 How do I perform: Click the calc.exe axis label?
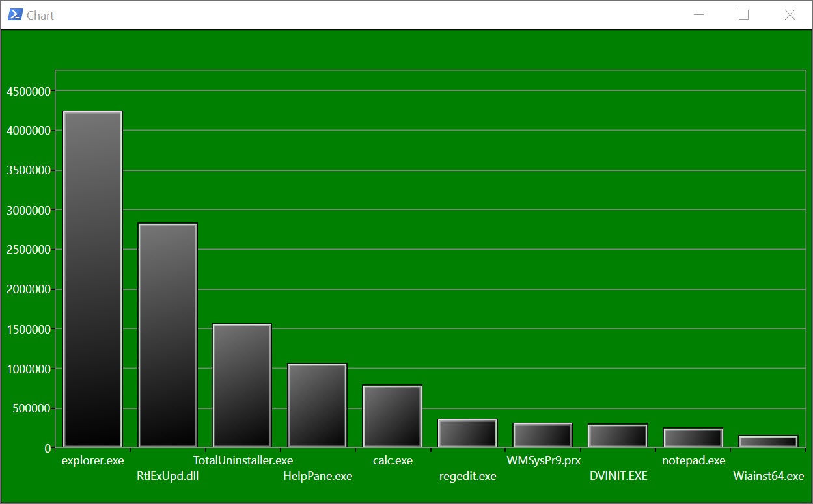point(393,460)
